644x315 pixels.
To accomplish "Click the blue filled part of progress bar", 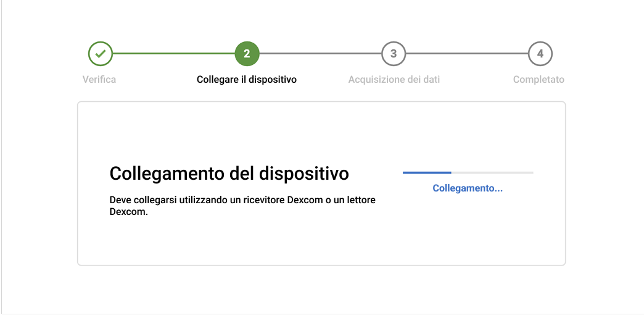I will click(x=427, y=172).
